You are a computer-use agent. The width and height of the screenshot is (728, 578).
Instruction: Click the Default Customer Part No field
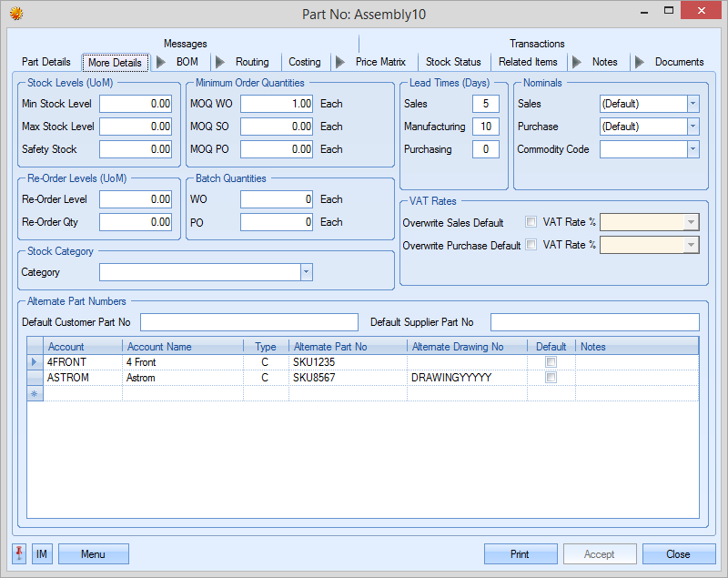(249, 322)
